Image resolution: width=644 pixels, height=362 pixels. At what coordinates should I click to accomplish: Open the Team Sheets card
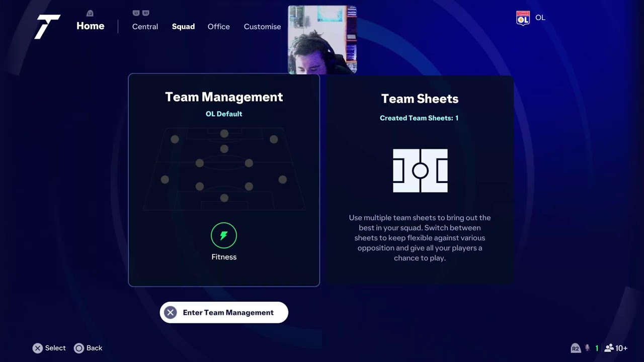(420, 180)
